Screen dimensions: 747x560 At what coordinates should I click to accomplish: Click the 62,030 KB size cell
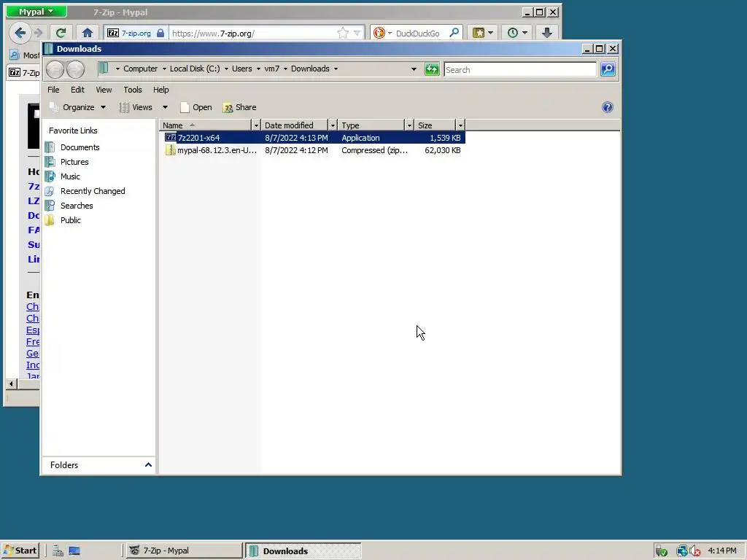(x=442, y=150)
